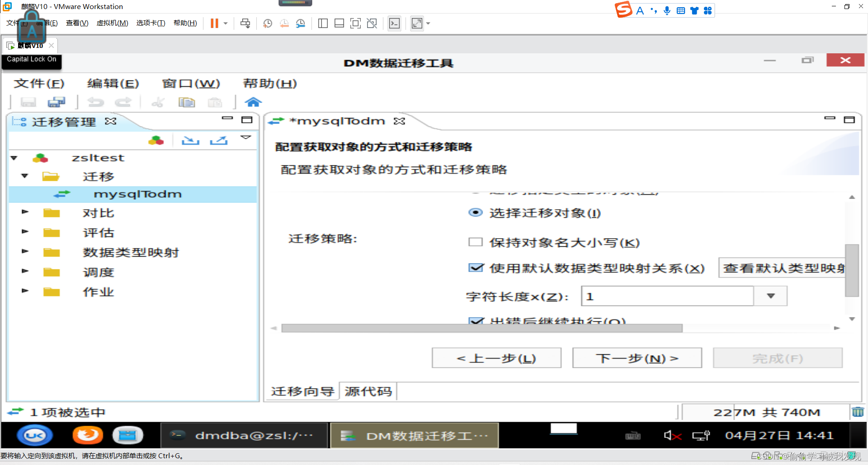
Task: Click the import icon in migration panel
Action: pos(190,141)
